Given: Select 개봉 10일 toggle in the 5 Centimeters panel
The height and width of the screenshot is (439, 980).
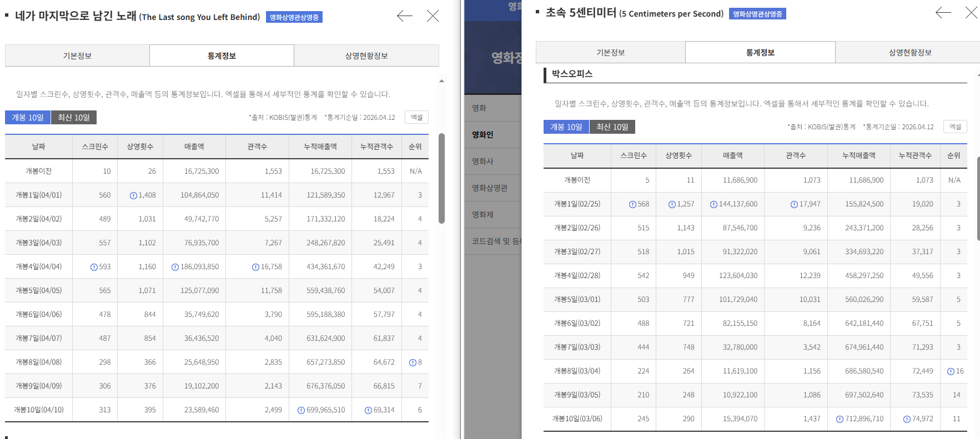Looking at the screenshot, I should 566,127.
